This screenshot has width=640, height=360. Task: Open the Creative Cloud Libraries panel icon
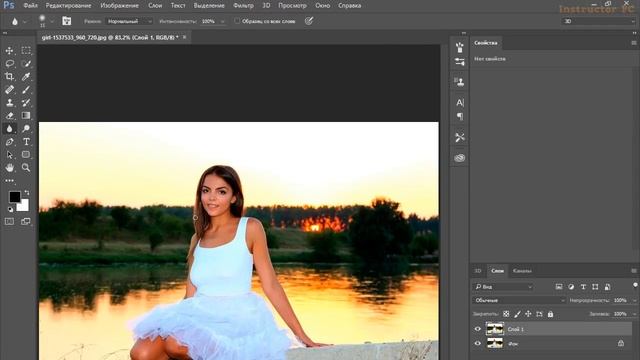tap(460, 158)
